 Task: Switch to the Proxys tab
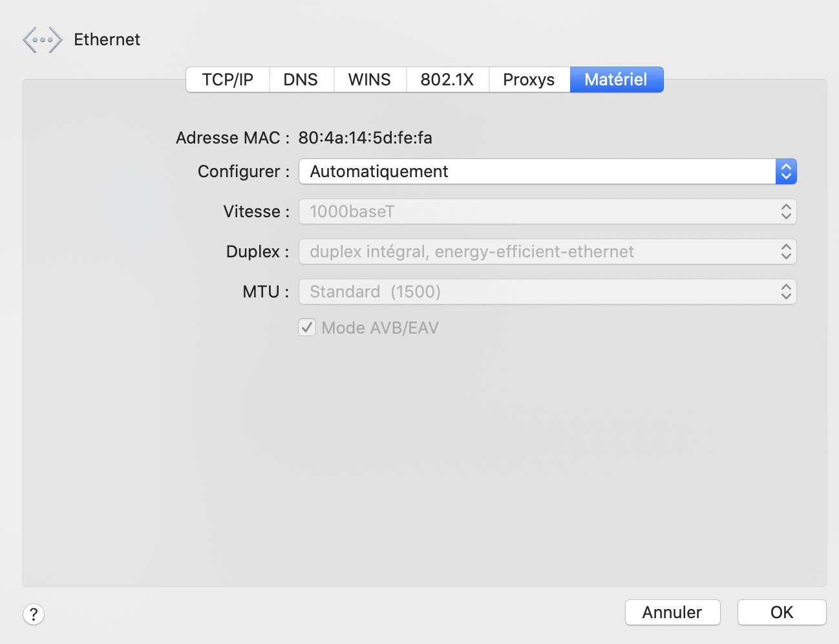point(529,80)
